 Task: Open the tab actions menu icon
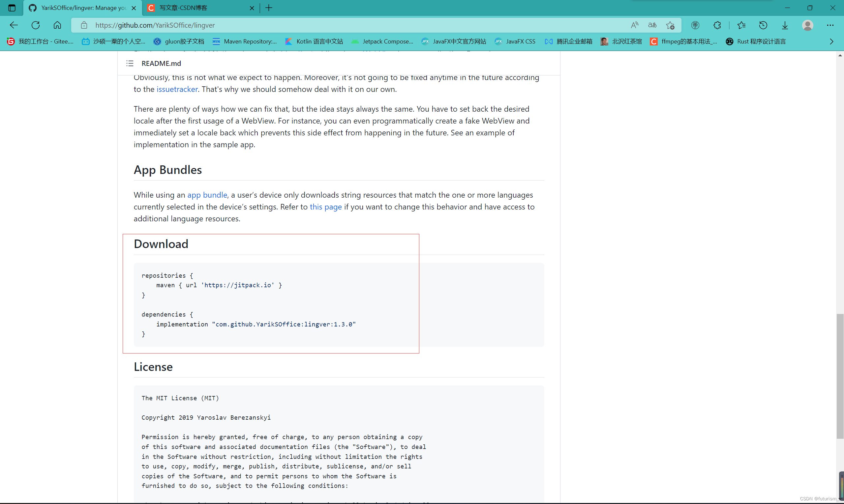click(x=12, y=8)
